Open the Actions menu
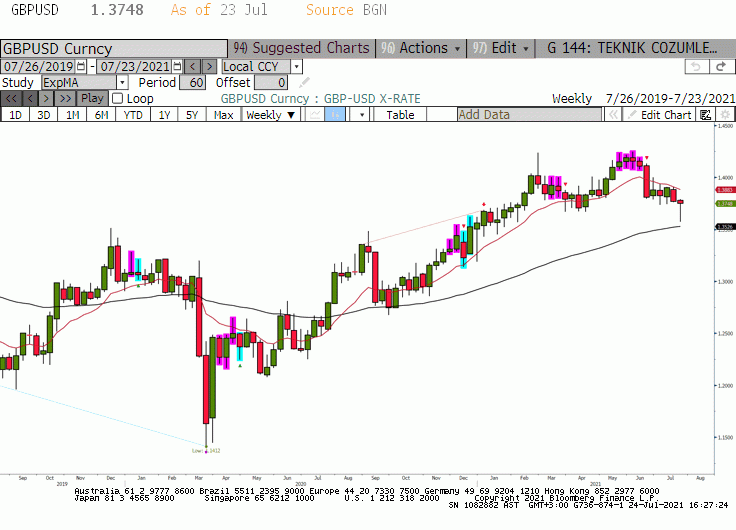736x530 pixels. click(x=421, y=48)
